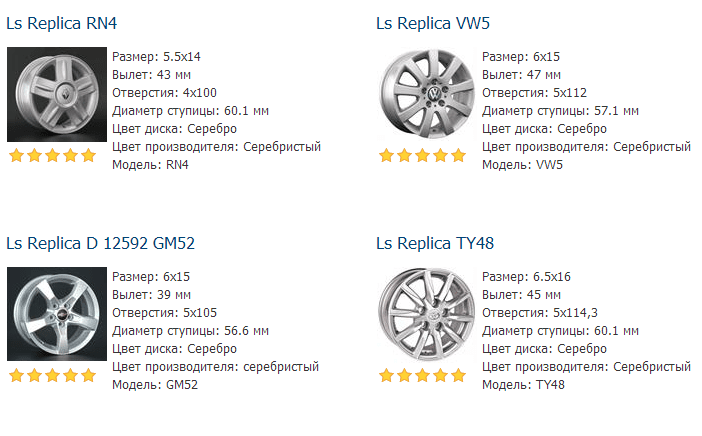Click the GM52 model text line
The height and width of the screenshot is (436, 702).
point(155,385)
